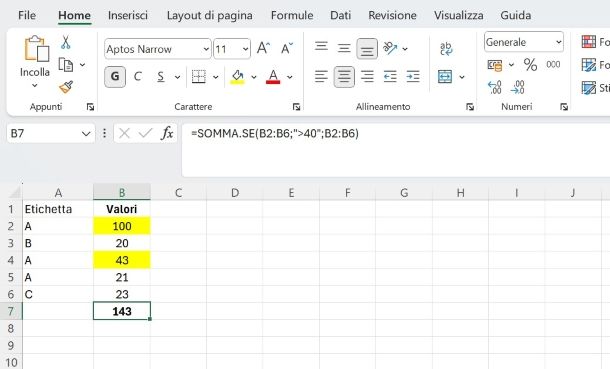The height and width of the screenshot is (369, 610).
Task: Apply red font color with the A icon
Action: click(273, 77)
